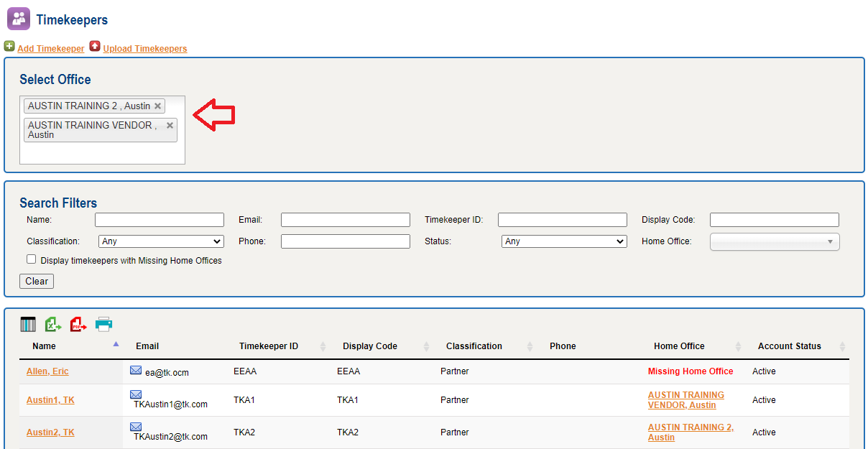Sort by Account Status column header

tap(789, 346)
